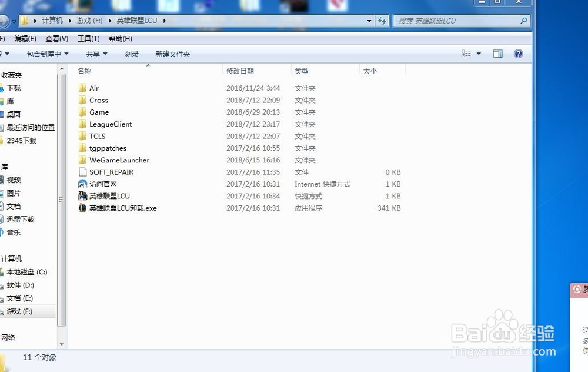588x372 pixels.
Task: Expand arrow after 英雄联盟LCU in path
Action: [164, 21]
